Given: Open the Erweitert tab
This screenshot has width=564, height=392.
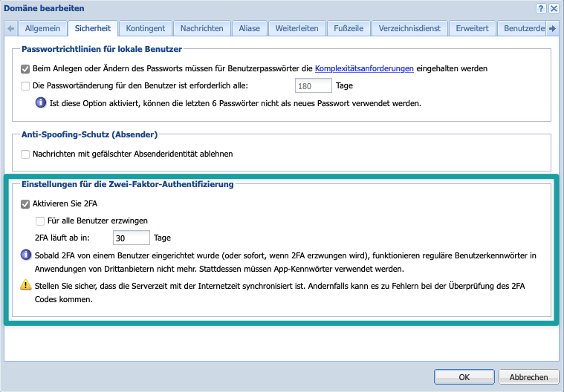Looking at the screenshot, I should click(473, 28).
